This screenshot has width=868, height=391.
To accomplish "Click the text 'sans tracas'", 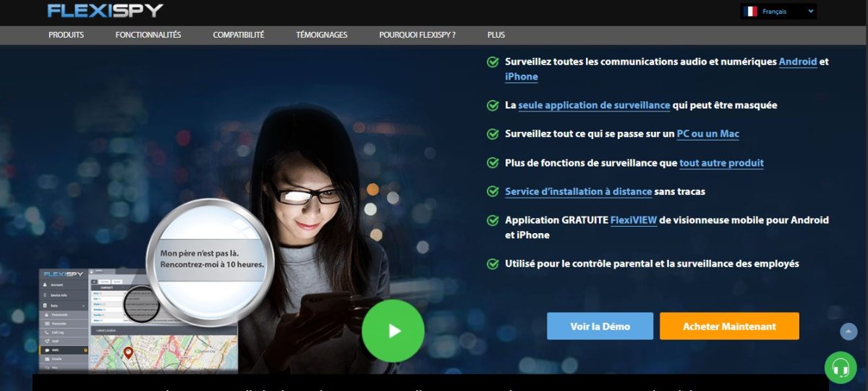I will (679, 192).
